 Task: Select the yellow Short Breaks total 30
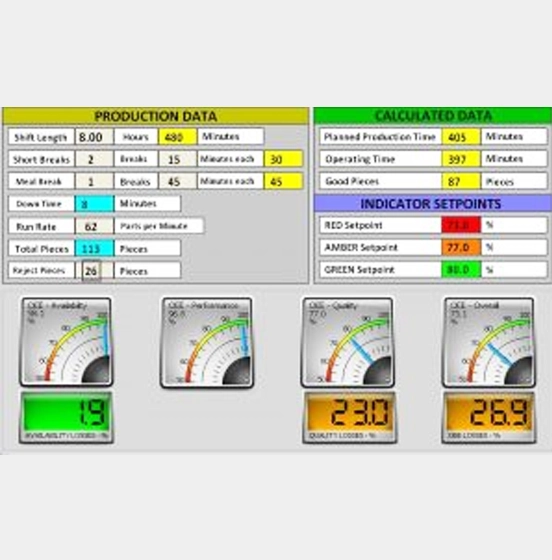pyautogui.click(x=283, y=159)
